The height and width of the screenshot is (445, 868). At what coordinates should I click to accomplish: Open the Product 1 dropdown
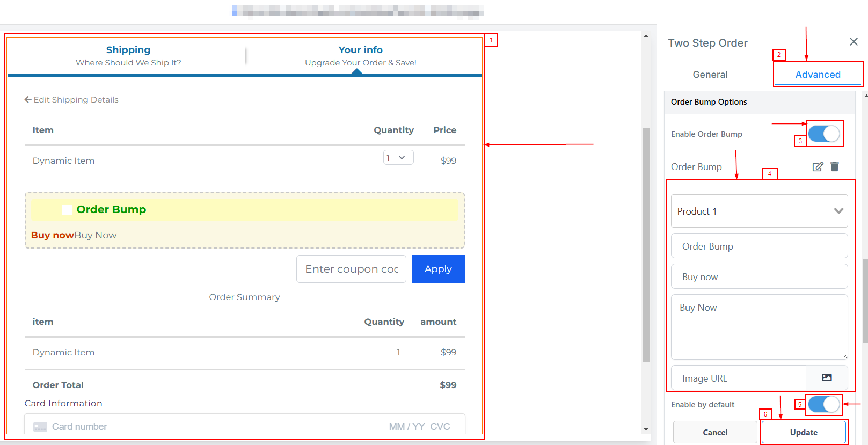(x=760, y=211)
